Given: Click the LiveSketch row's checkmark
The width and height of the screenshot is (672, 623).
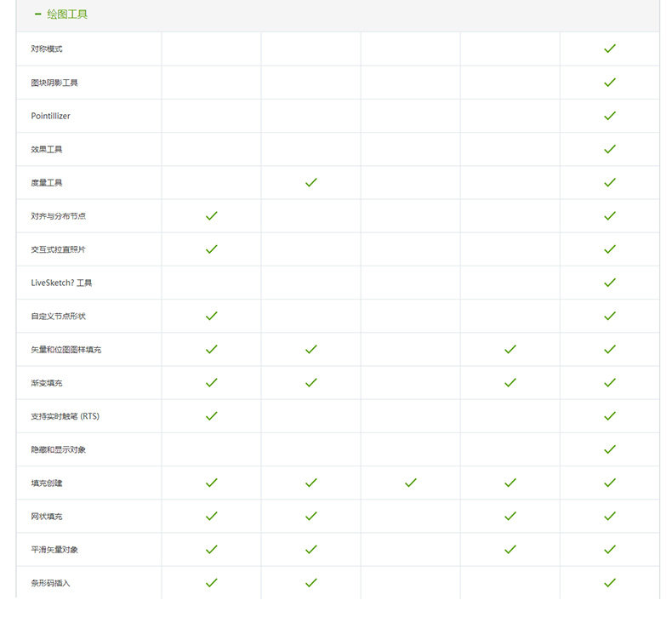Looking at the screenshot, I should [x=609, y=283].
